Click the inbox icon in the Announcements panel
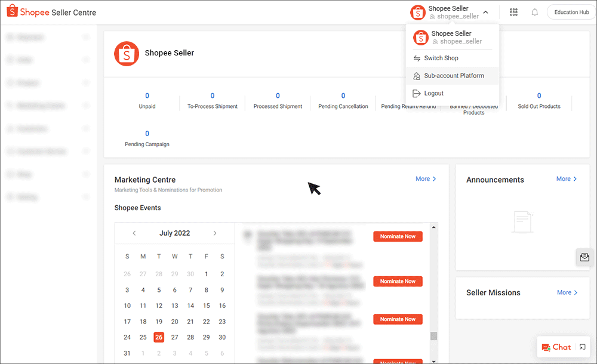This screenshot has width=597, height=364. (x=583, y=257)
